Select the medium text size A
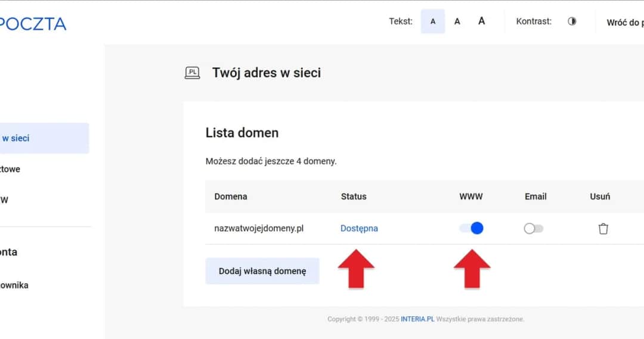Image resolution: width=644 pixels, height=339 pixels. click(457, 21)
